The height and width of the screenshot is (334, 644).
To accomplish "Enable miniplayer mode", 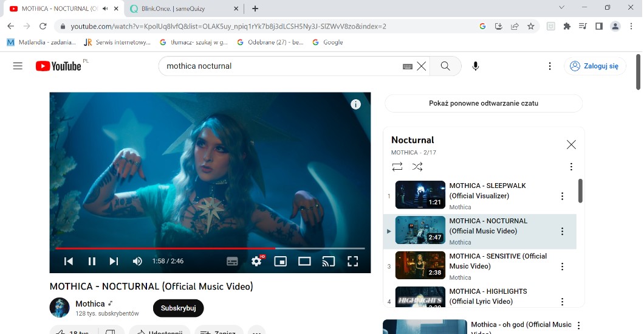I will (x=280, y=261).
